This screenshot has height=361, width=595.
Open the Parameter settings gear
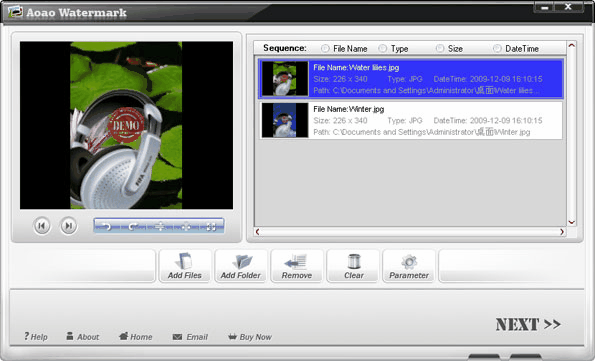click(x=409, y=266)
